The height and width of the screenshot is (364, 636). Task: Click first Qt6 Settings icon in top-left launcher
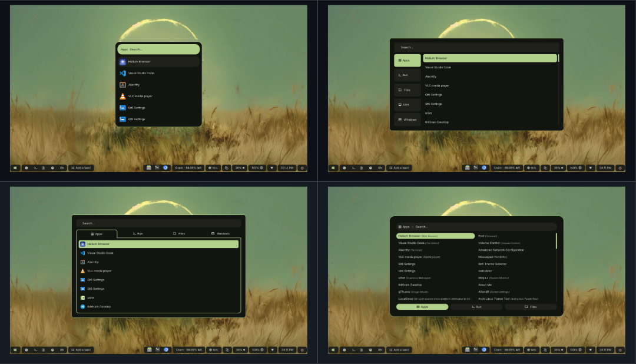122,108
